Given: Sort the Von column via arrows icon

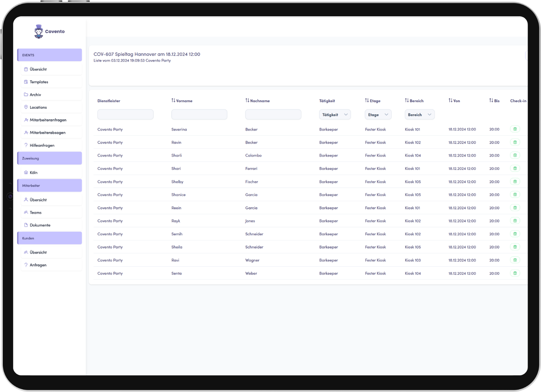Looking at the screenshot, I should (x=450, y=100).
